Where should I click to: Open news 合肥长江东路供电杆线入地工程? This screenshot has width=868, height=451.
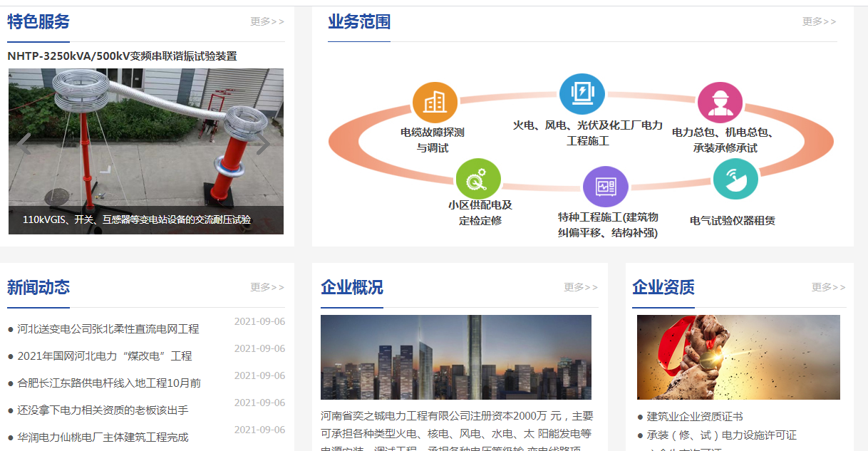click(x=109, y=383)
